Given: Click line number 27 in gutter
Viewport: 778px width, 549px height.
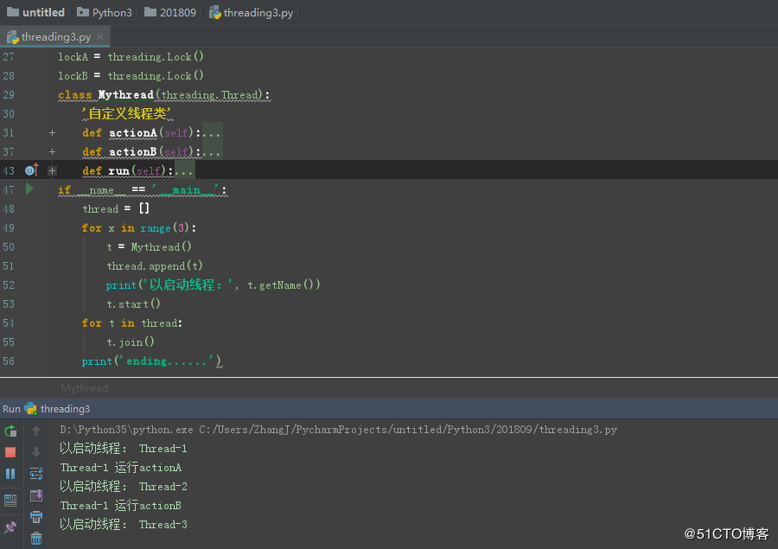Looking at the screenshot, I should pyautogui.click(x=8, y=57).
